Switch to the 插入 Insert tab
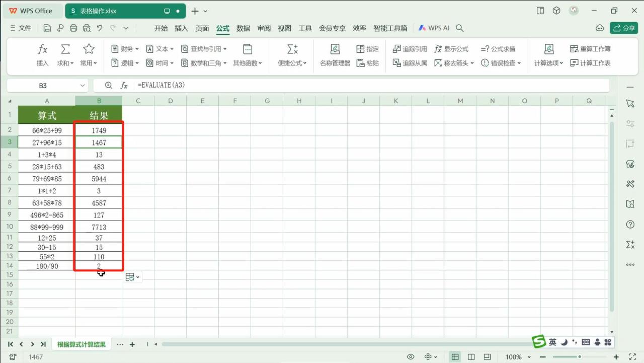 [181, 28]
